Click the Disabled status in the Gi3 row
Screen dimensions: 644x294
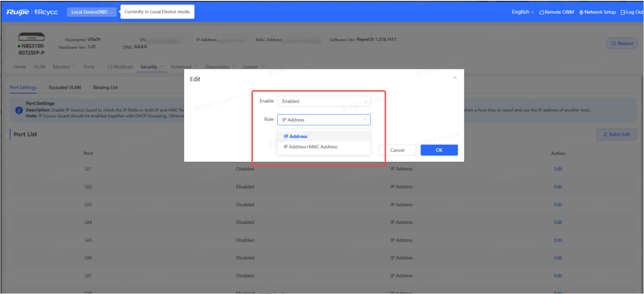point(245,204)
